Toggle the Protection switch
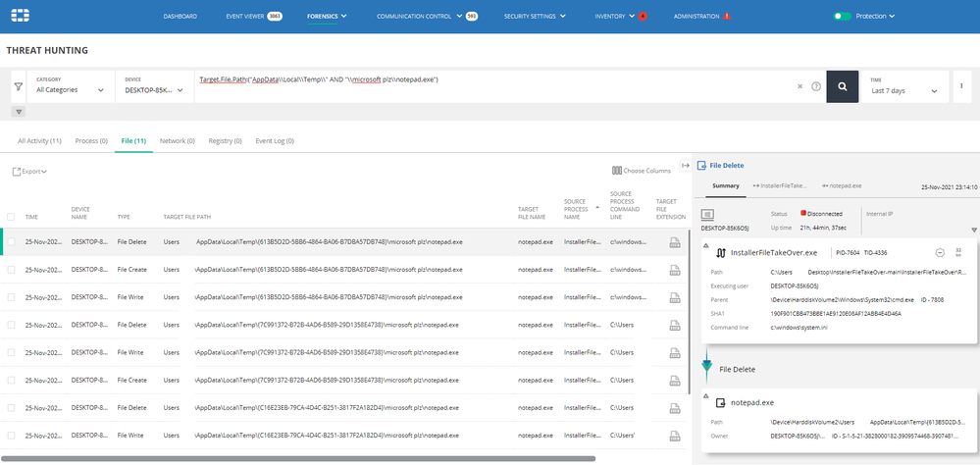The width and height of the screenshot is (980, 465). pos(841,17)
